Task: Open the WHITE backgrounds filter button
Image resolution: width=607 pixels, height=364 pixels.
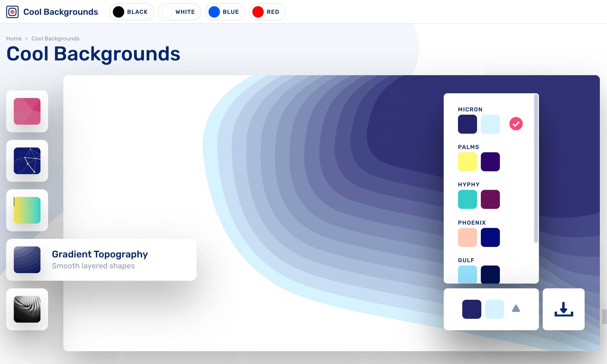Action: [179, 12]
